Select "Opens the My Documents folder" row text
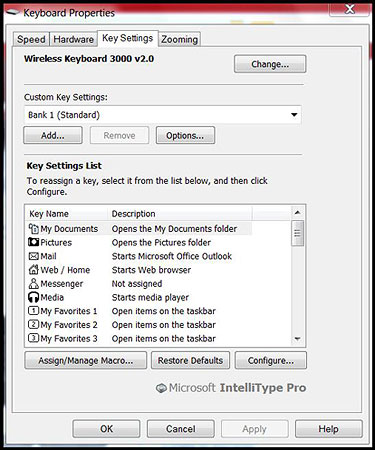375x450 pixels. point(174,229)
